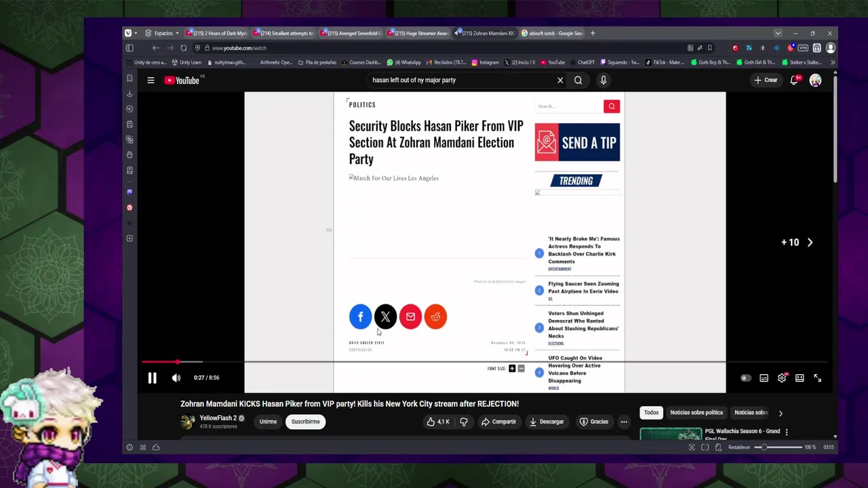The height and width of the screenshot is (488, 868).
Task: Open the browser profile avatar in toolbar
Action: (831, 48)
